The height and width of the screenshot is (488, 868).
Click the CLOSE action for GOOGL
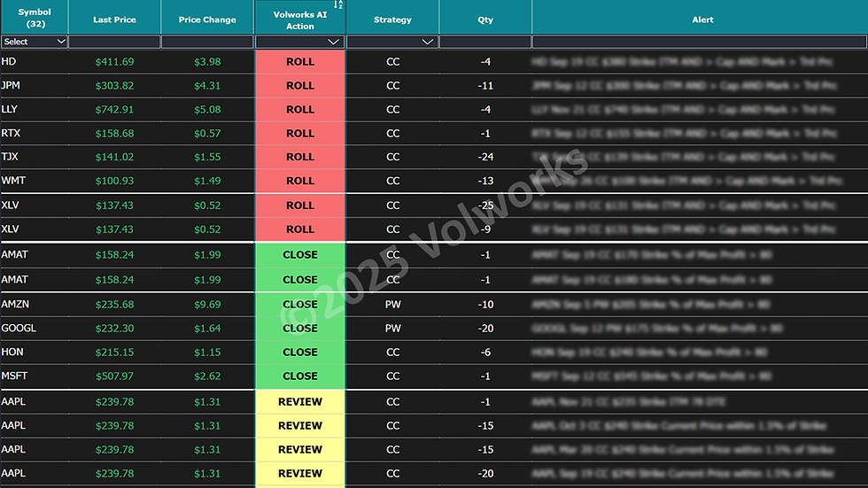tap(300, 328)
